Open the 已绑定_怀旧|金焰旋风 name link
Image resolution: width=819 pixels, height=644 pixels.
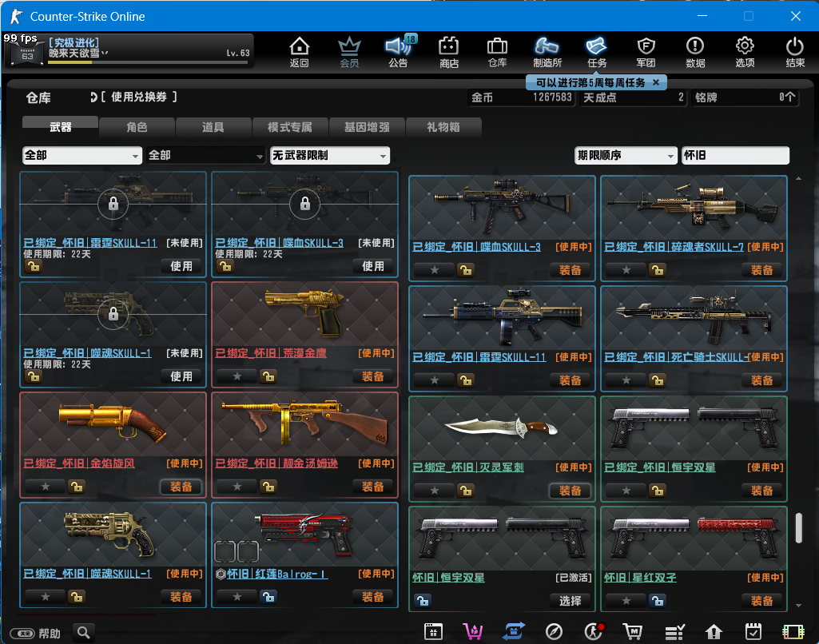[79, 463]
